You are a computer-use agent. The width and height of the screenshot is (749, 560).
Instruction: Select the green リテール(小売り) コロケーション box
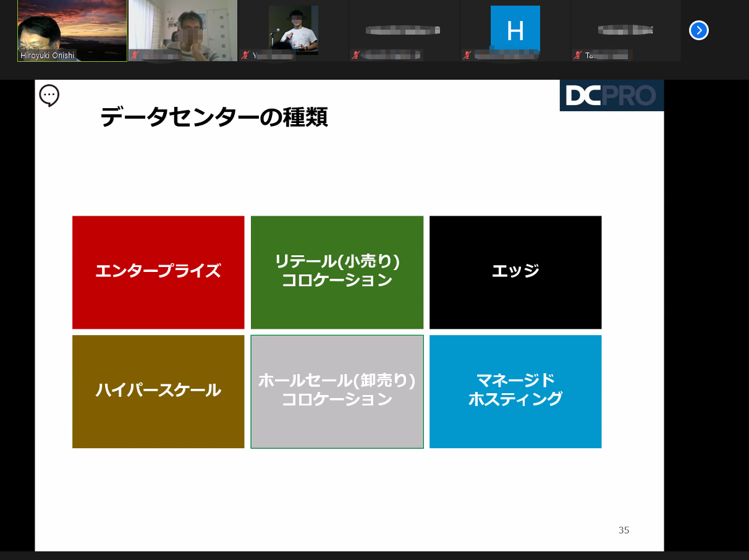pos(337,272)
